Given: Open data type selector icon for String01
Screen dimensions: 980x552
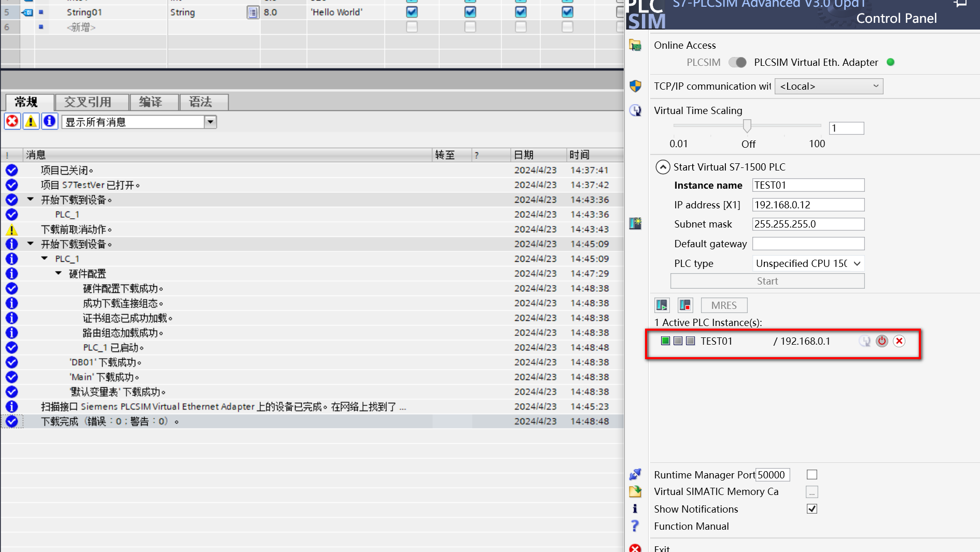Looking at the screenshot, I should click(x=253, y=12).
